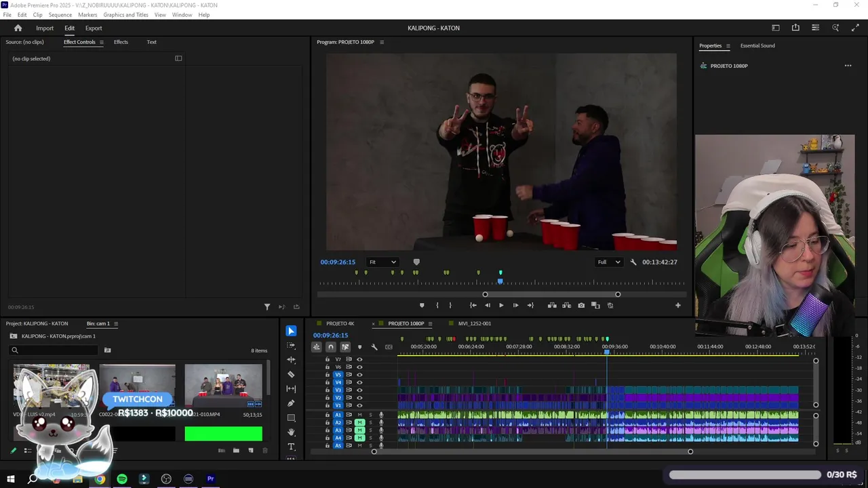This screenshot has width=868, height=488.
Task: Select the Type tool
Action: (291, 447)
